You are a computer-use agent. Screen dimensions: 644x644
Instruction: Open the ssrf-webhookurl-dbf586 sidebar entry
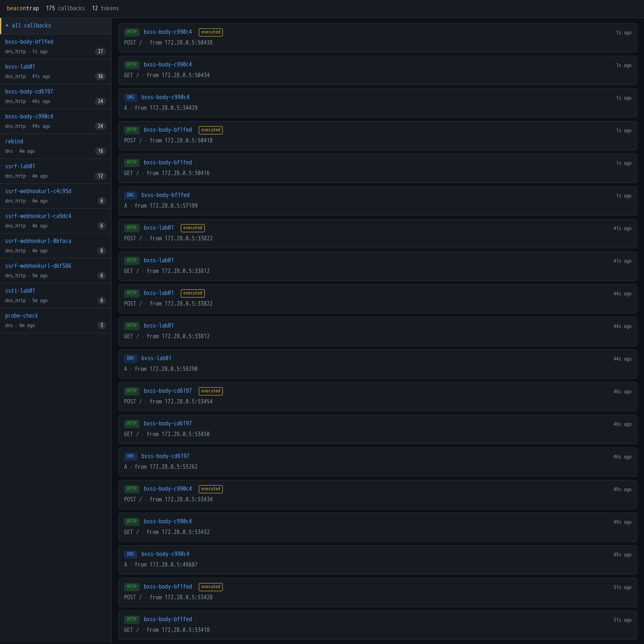56,271
